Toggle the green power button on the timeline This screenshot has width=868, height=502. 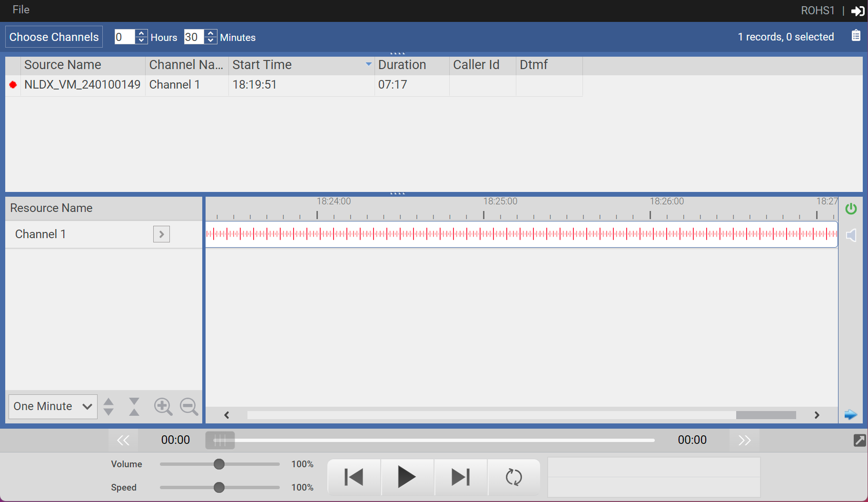851,209
